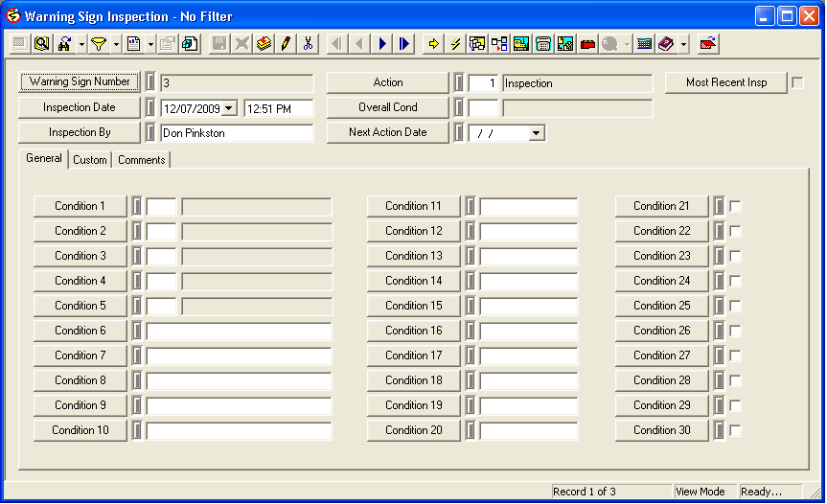
Task: Check the Condition 21 checkbox
Action: (735, 206)
